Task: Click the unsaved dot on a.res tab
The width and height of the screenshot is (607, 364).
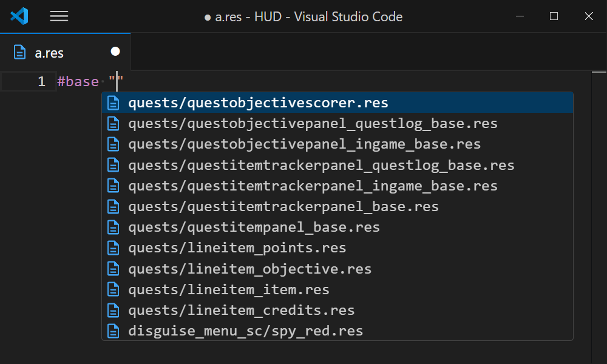Action: (115, 52)
